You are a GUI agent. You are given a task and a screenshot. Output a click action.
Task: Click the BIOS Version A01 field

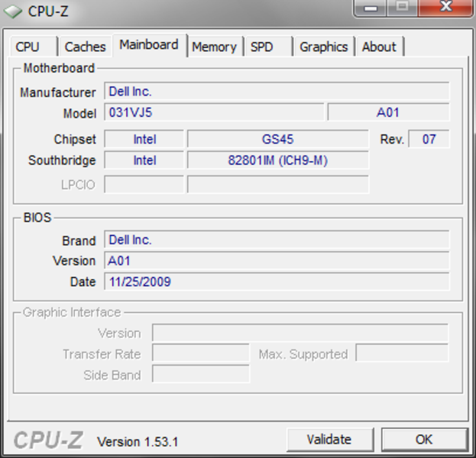277,260
